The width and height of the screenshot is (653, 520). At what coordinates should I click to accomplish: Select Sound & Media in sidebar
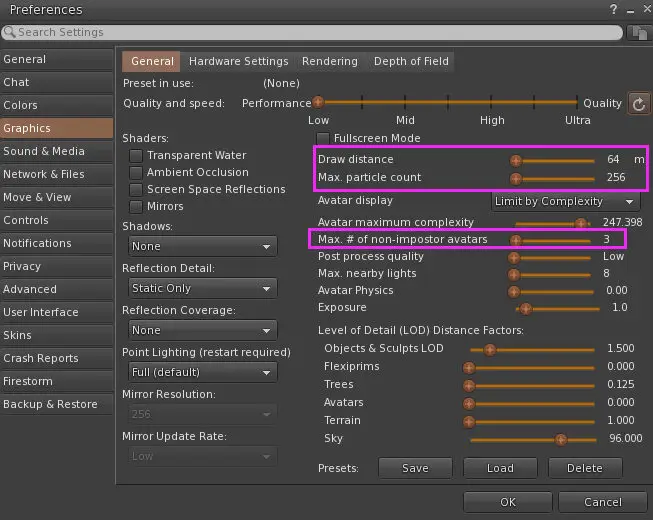coord(44,151)
